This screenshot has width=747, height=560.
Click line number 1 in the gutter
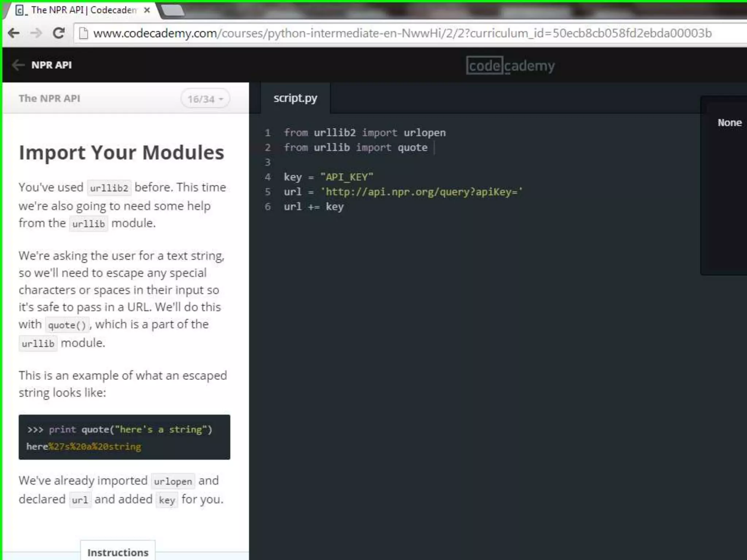[x=268, y=133]
